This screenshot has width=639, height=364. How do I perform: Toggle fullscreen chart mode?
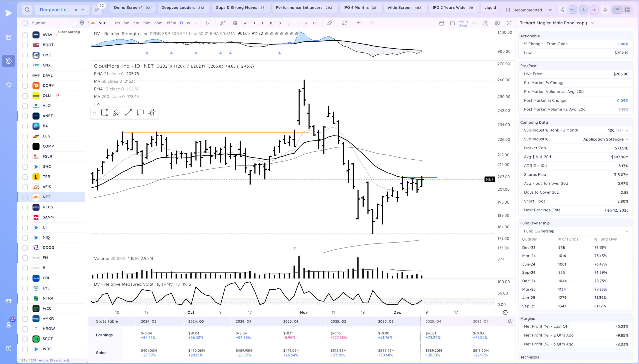[x=509, y=23]
